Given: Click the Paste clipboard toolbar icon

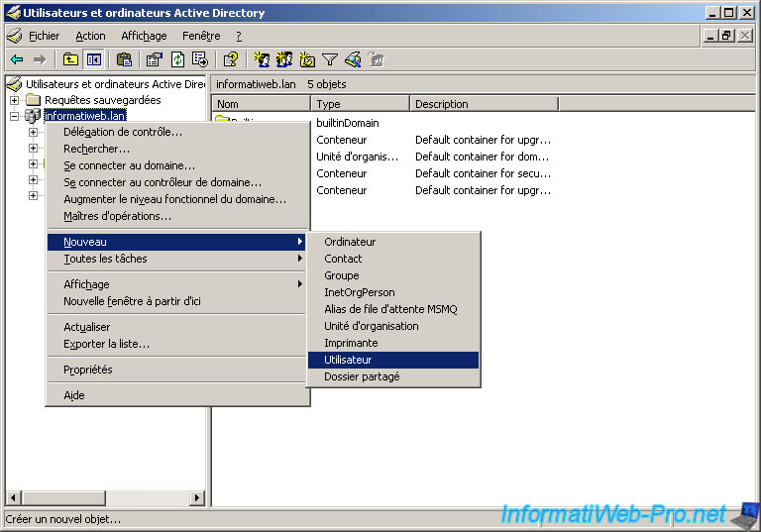Looking at the screenshot, I should coord(124,59).
